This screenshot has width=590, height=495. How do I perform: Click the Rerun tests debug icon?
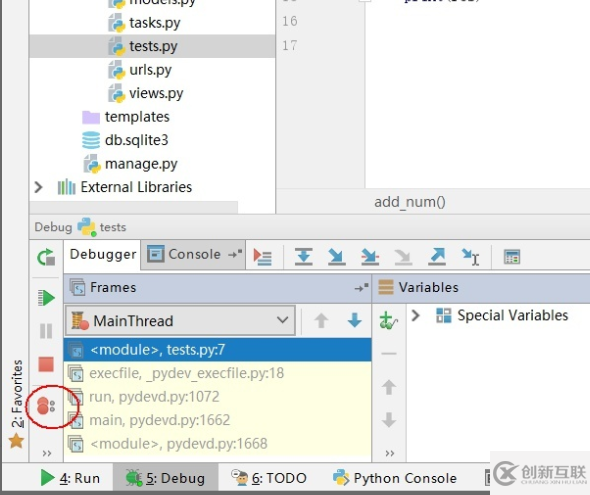point(46,257)
